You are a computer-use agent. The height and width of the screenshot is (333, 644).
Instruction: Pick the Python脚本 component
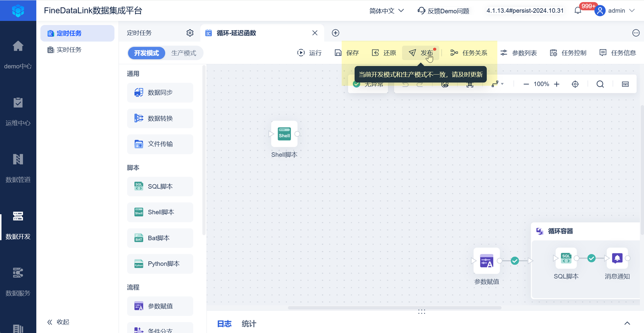(x=160, y=264)
